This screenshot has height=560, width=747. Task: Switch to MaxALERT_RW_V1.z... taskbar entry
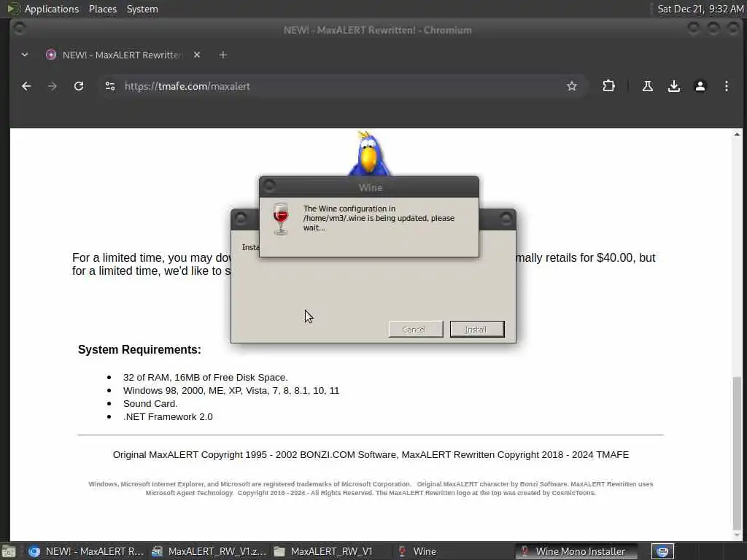pyautogui.click(x=209, y=551)
